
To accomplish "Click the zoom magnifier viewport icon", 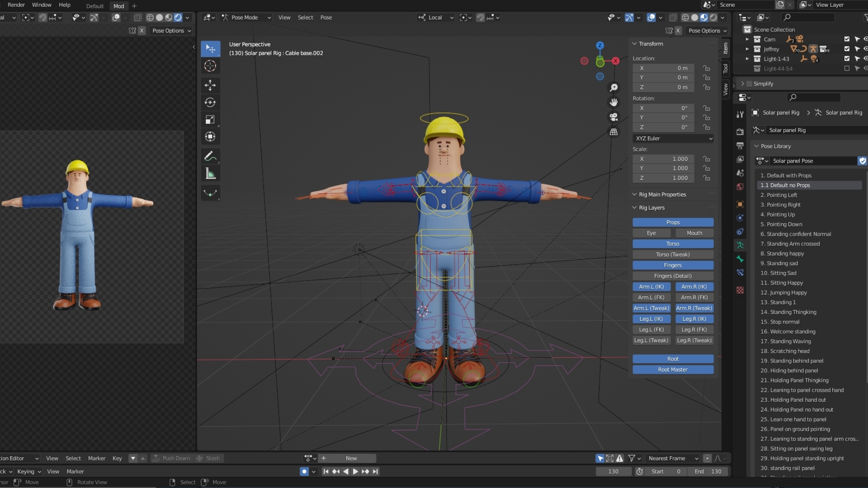I will click(613, 87).
